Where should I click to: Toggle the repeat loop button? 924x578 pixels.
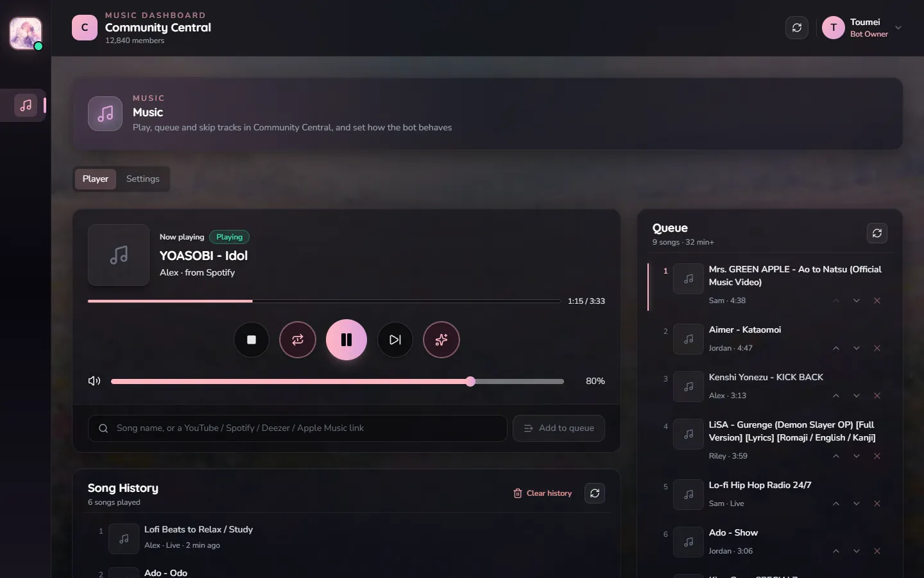click(298, 340)
